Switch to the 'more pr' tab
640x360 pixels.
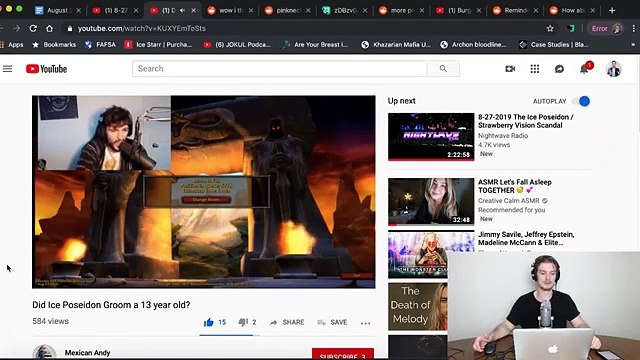401,10
